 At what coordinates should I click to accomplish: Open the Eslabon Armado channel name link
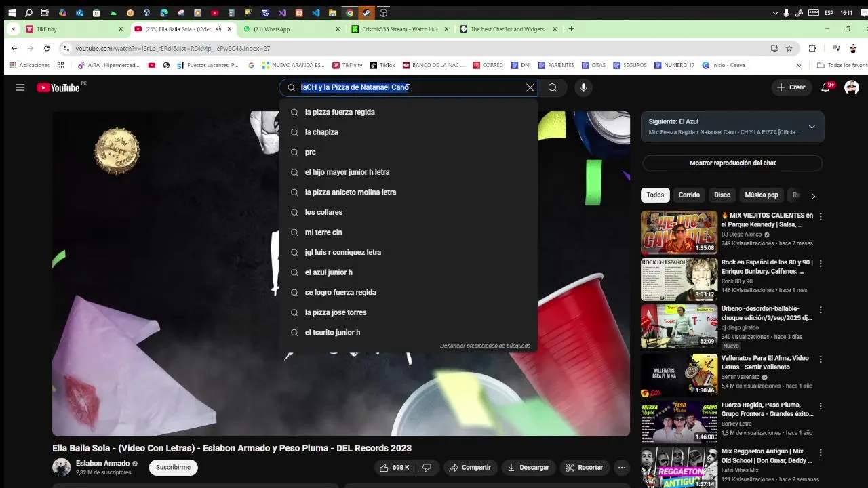pyautogui.click(x=102, y=464)
